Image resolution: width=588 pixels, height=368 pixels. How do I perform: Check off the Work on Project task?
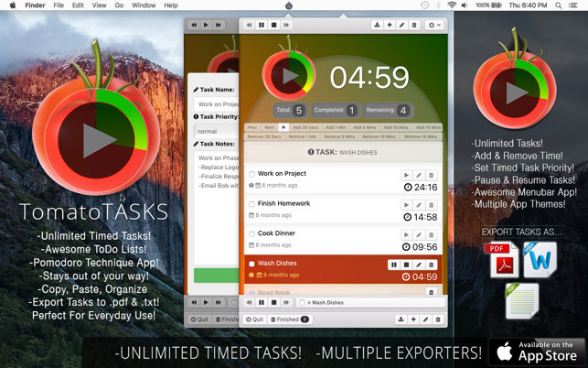251,174
